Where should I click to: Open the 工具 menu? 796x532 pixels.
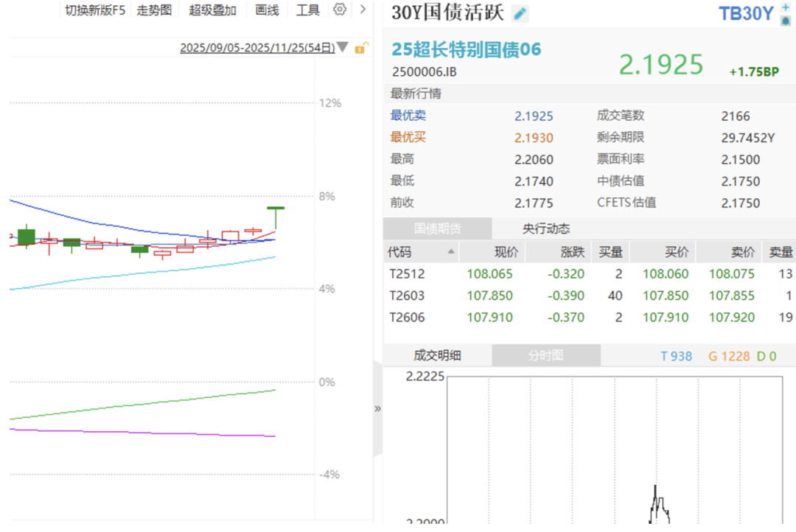[308, 10]
